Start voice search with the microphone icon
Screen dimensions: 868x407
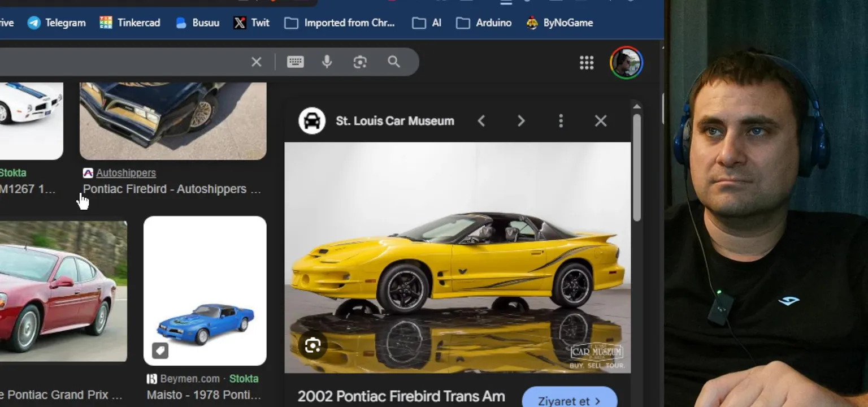tap(327, 62)
